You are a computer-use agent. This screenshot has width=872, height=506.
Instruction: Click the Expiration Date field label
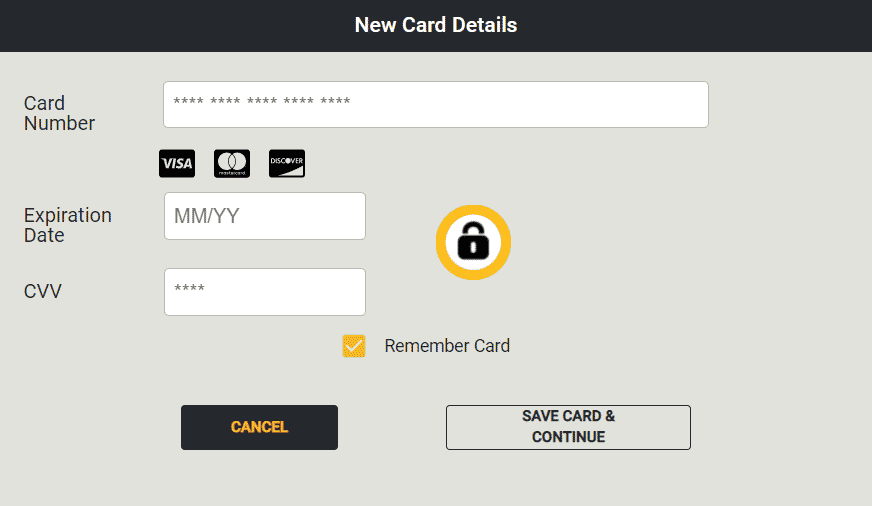point(68,225)
